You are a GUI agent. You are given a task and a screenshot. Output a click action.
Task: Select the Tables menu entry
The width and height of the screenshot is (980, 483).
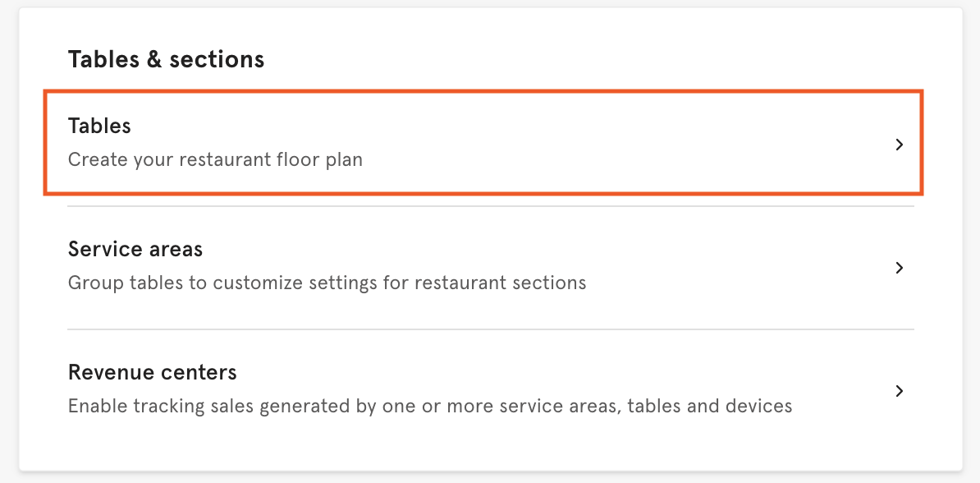coord(99,125)
